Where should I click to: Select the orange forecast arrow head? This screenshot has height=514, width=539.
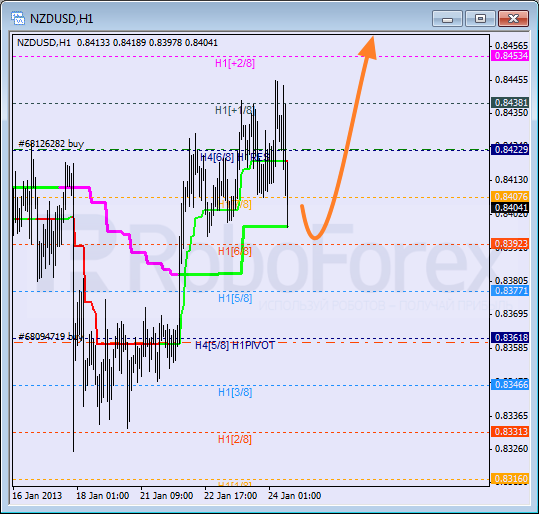(368, 47)
